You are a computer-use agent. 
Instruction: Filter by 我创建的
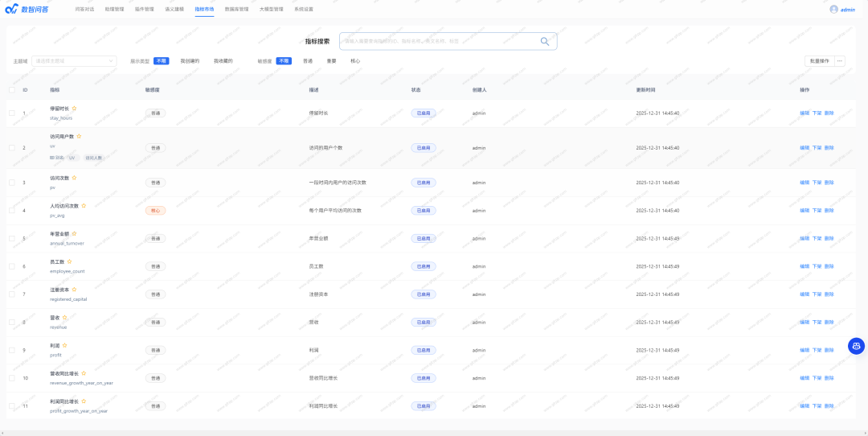190,61
